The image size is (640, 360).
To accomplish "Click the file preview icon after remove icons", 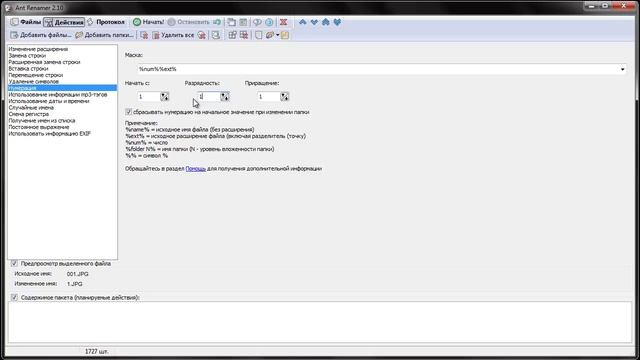I will (216, 36).
